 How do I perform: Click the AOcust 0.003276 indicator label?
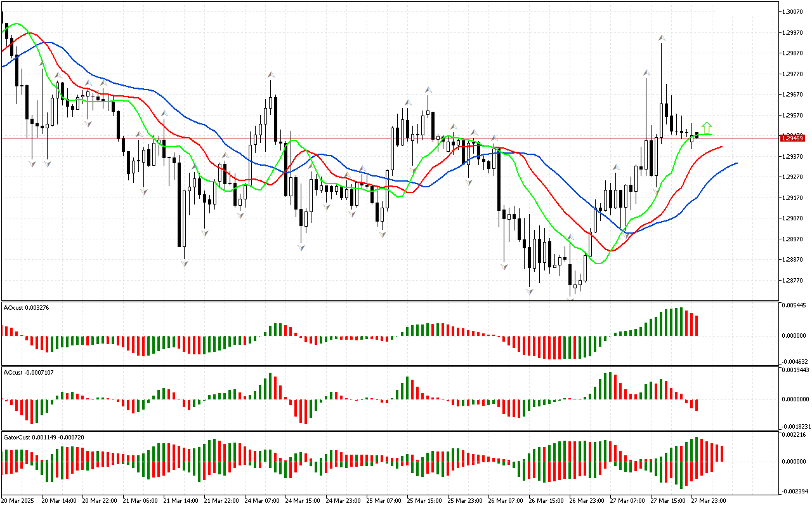(27, 307)
